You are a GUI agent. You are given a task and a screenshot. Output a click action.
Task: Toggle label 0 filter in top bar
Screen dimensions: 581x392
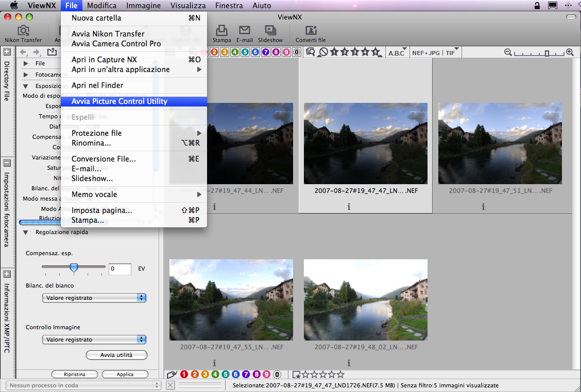coord(297,52)
